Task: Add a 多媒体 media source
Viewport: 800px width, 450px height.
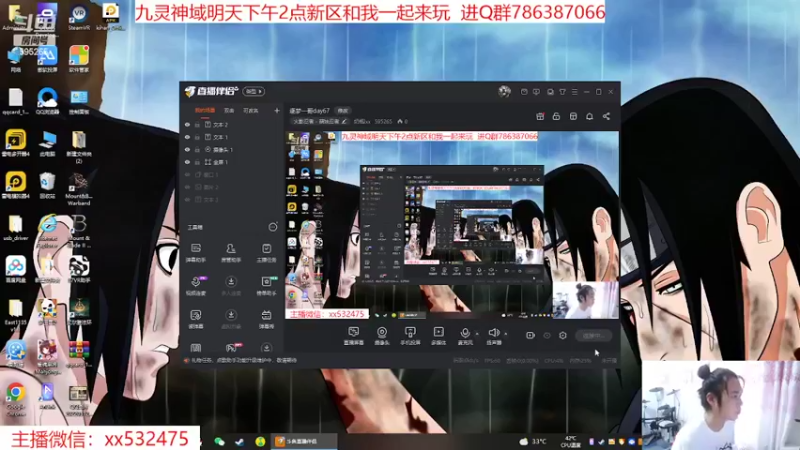Action: (x=438, y=336)
